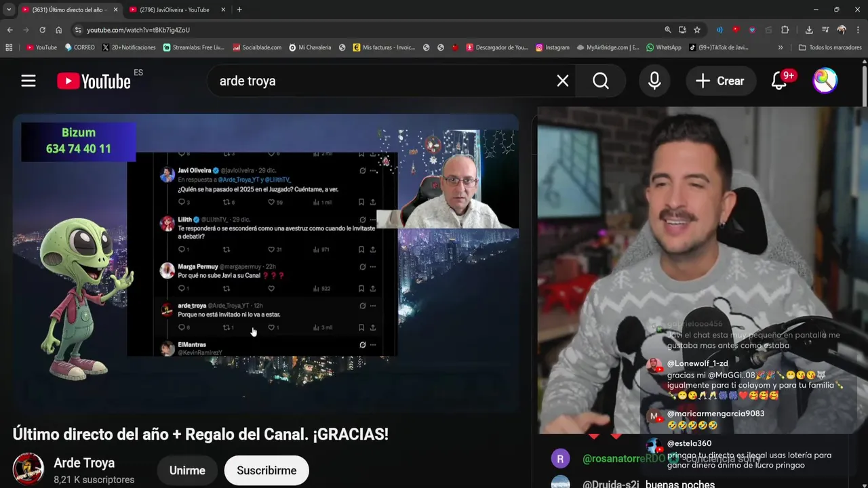The image size is (868, 488).
Task: Click the 8,21 K suscriptores text
Action: click(x=94, y=479)
